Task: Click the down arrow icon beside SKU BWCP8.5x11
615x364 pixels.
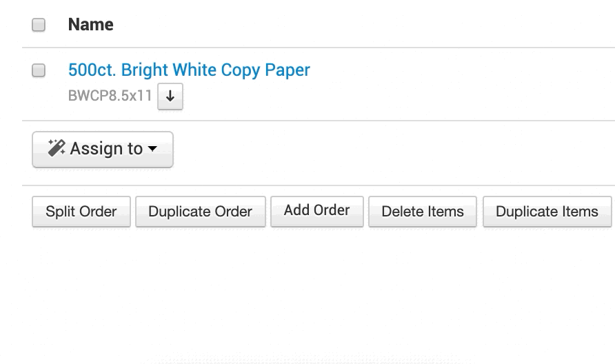Action: click(x=170, y=97)
